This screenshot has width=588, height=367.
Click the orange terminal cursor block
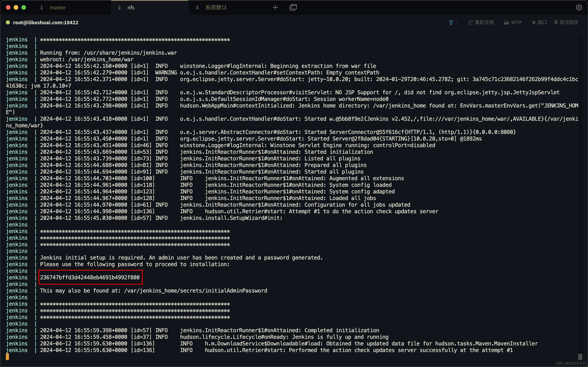[8, 357]
